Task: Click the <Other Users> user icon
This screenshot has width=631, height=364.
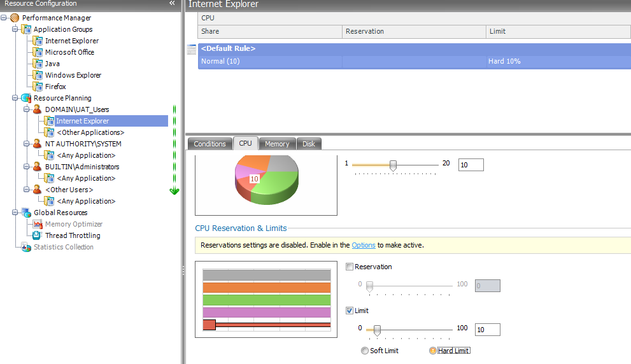Action: point(38,190)
